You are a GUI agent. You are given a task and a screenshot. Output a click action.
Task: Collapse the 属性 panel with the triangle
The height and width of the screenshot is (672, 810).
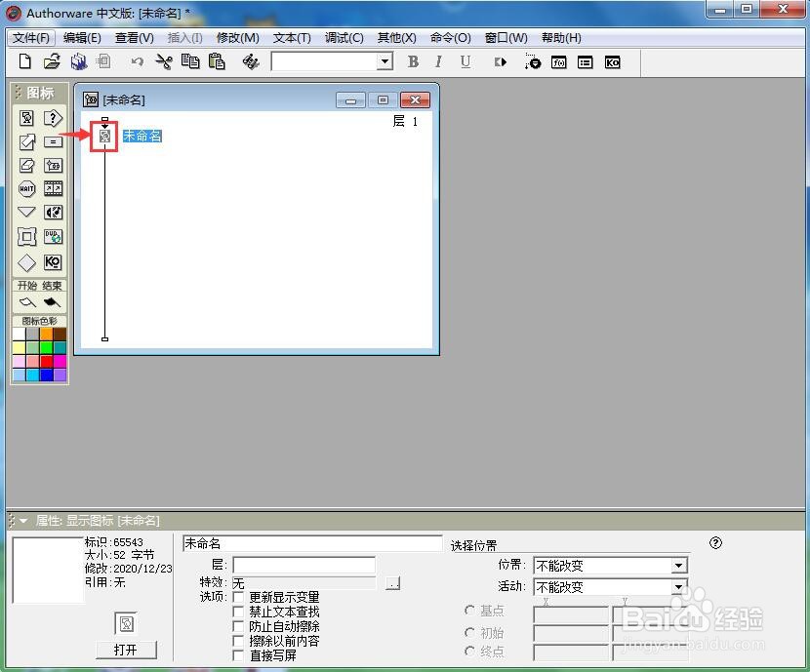[23, 521]
